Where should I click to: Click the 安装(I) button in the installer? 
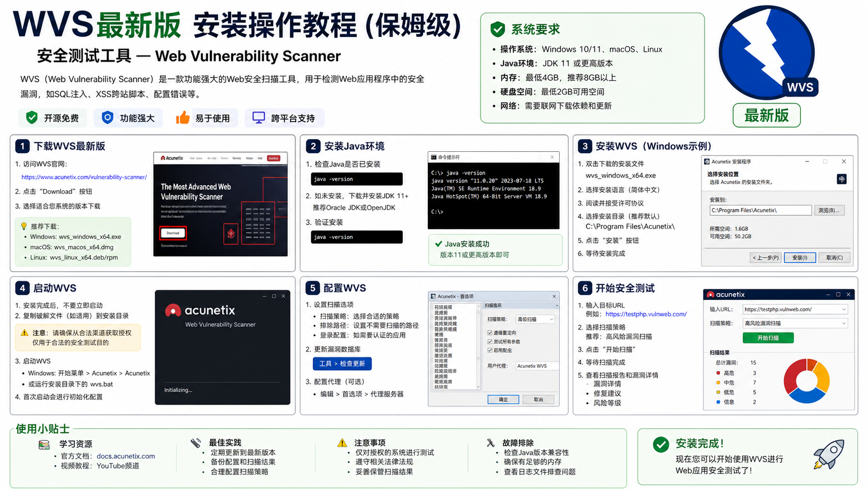point(799,258)
